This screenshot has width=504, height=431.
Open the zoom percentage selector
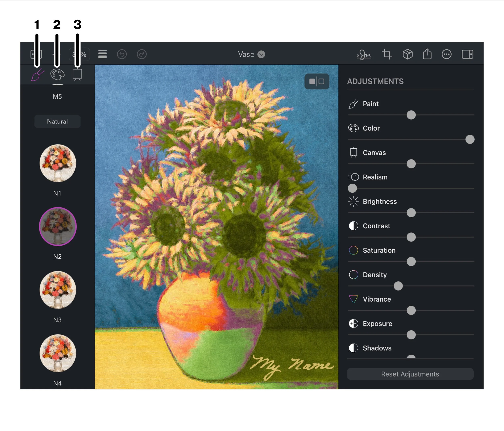(x=83, y=54)
